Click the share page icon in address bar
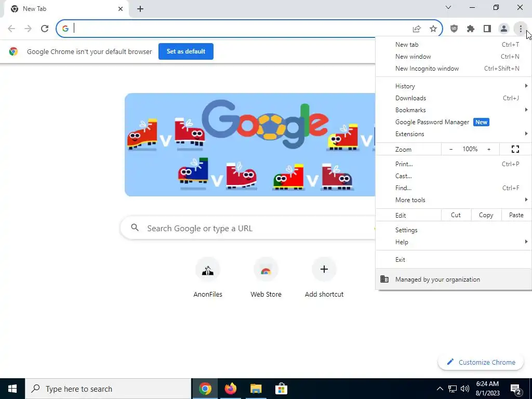This screenshot has width=532, height=399. (417, 29)
